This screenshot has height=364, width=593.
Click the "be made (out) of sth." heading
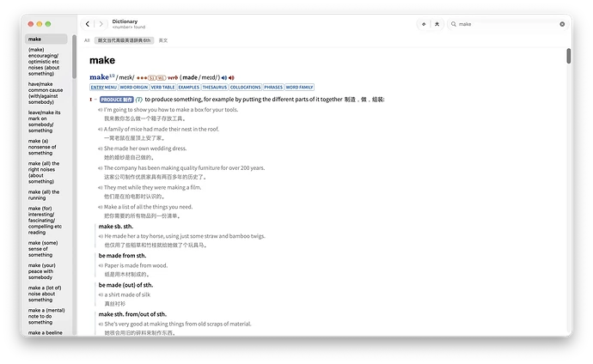pos(125,285)
